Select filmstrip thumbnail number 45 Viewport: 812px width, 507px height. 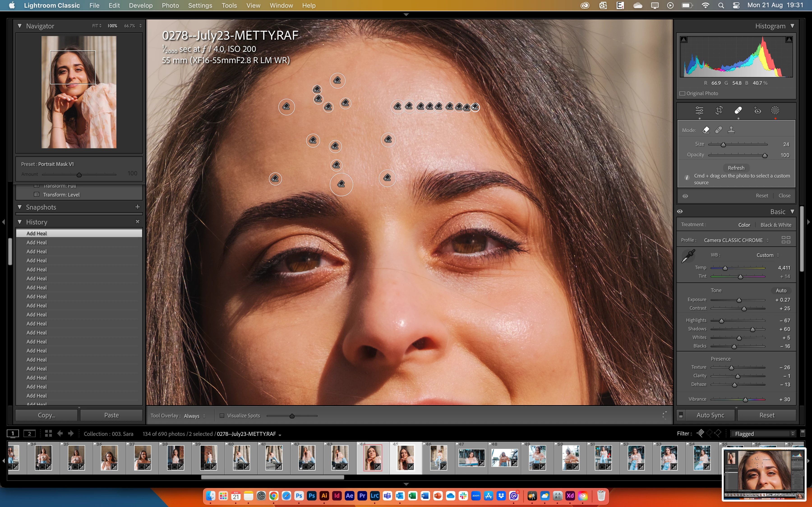(x=406, y=457)
